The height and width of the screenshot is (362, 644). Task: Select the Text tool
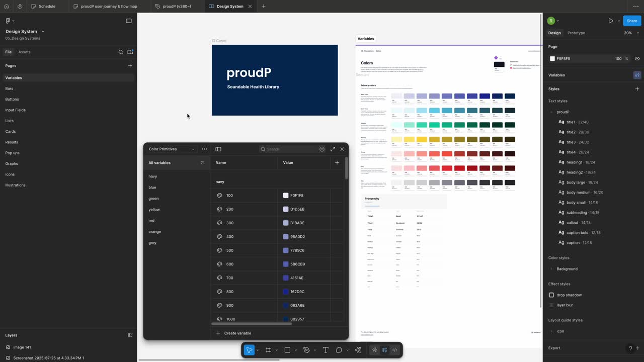point(326,350)
